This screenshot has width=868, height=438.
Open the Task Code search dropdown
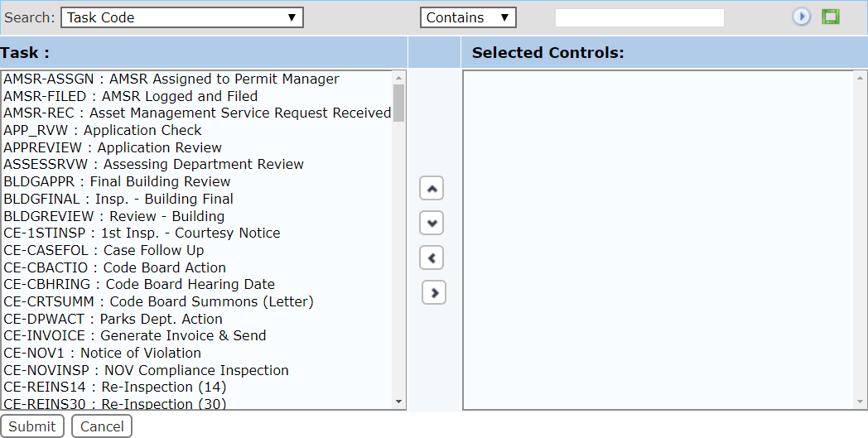tap(181, 17)
